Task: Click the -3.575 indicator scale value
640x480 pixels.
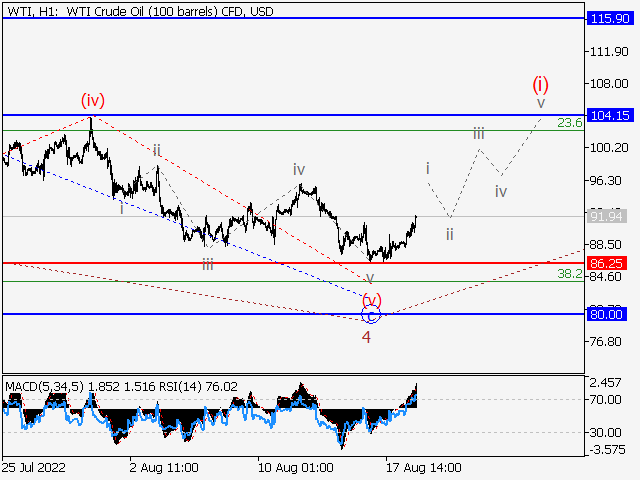Action: (x=607, y=450)
